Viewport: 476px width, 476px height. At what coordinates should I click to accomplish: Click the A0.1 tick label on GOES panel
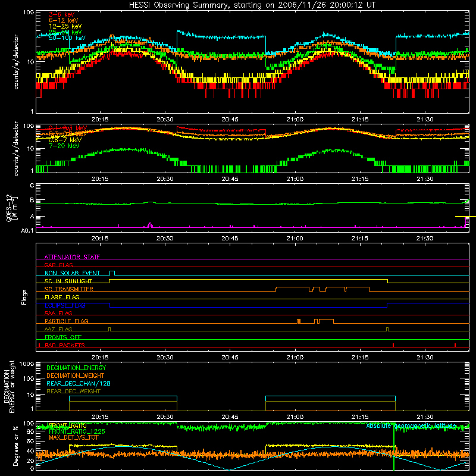(27, 231)
